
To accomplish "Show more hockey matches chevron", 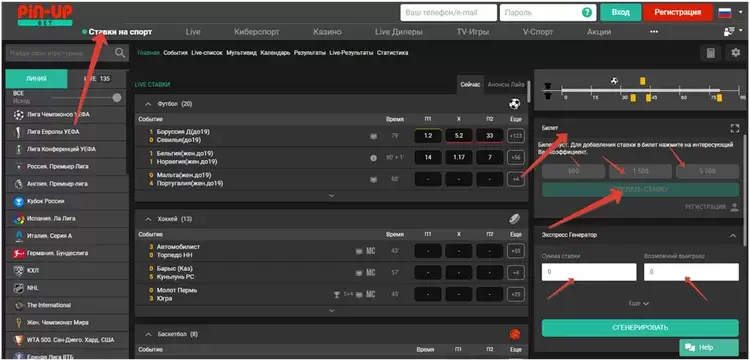I will click(331, 310).
